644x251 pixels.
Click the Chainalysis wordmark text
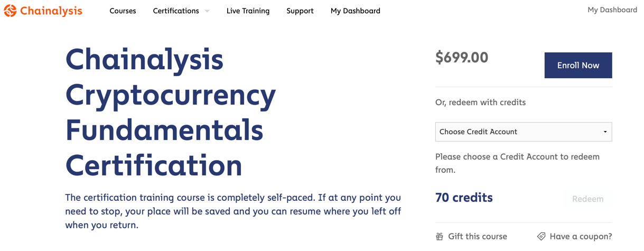tap(51, 11)
